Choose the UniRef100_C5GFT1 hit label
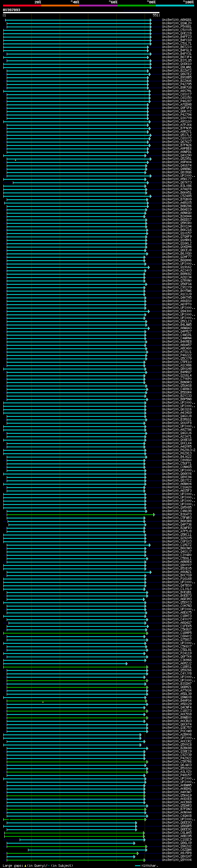Viewport: 197px width, 868px height. pyautogui.click(x=176, y=463)
